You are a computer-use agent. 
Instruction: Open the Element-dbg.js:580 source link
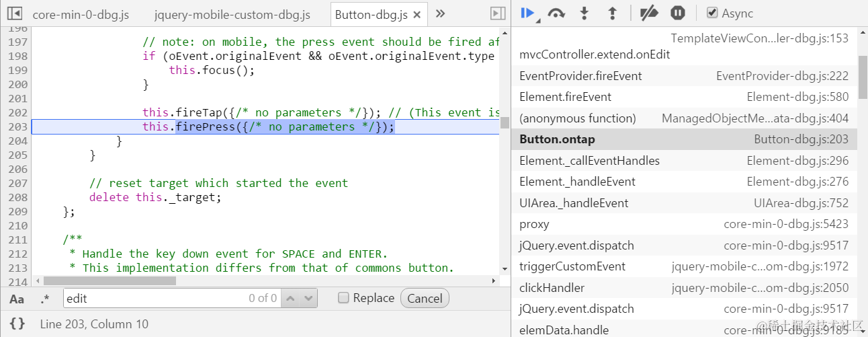tap(797, 97)
